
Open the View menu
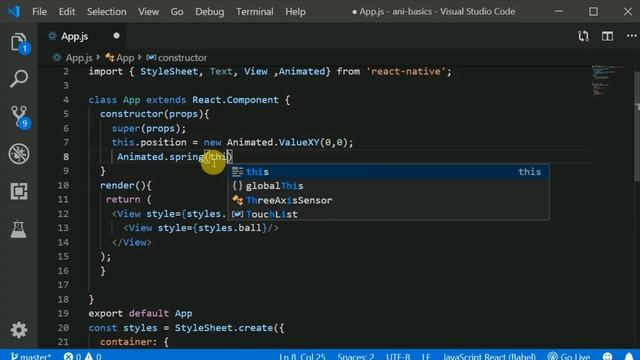(149, 11)
